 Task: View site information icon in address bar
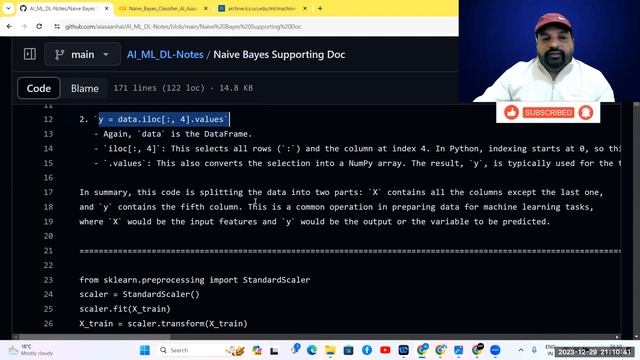point(57,26)
